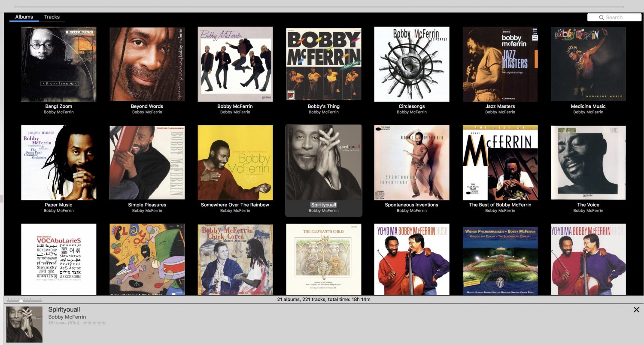Viewport: 644px width, 345px height.
Task: Open The Elephant's Child album cover
Action: point(324,259)
